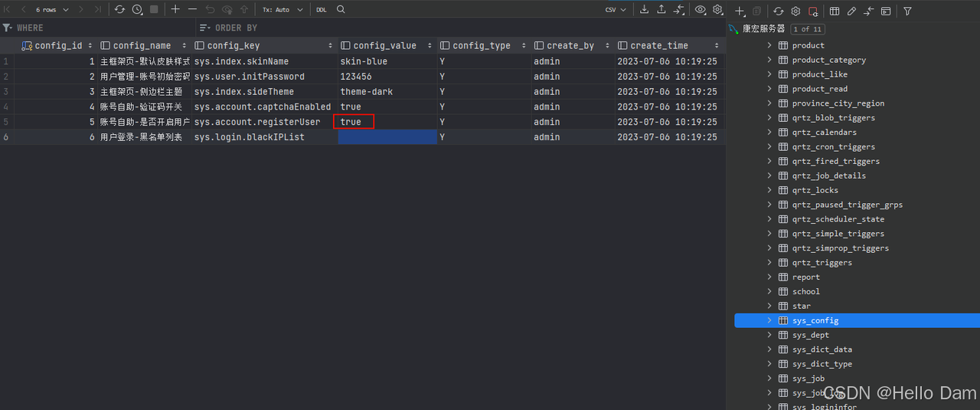Image resolution: width=980 pixels, height=410 pixels.
Task: Click the create_by column header
Action: (573, 45)
